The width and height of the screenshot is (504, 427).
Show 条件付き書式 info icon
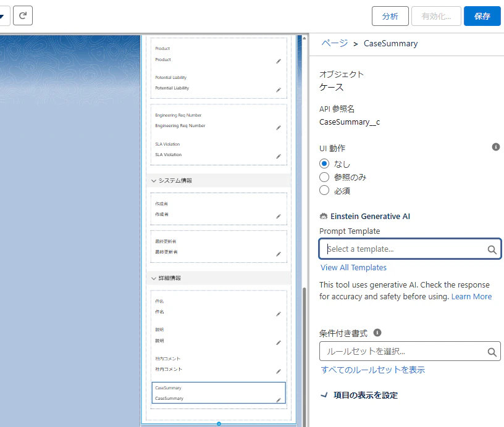pos(377,333)
